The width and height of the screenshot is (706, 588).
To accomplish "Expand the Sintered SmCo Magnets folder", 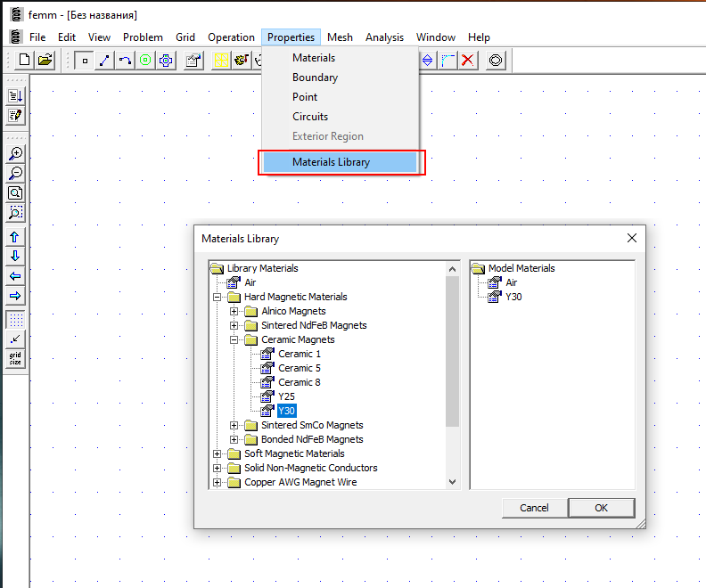I will 234,425.
